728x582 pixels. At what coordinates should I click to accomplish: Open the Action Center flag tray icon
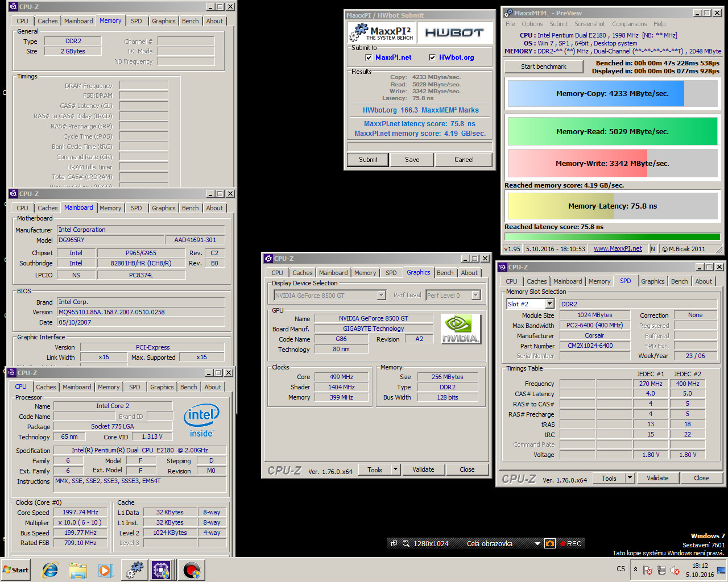[x=647, y=570]
